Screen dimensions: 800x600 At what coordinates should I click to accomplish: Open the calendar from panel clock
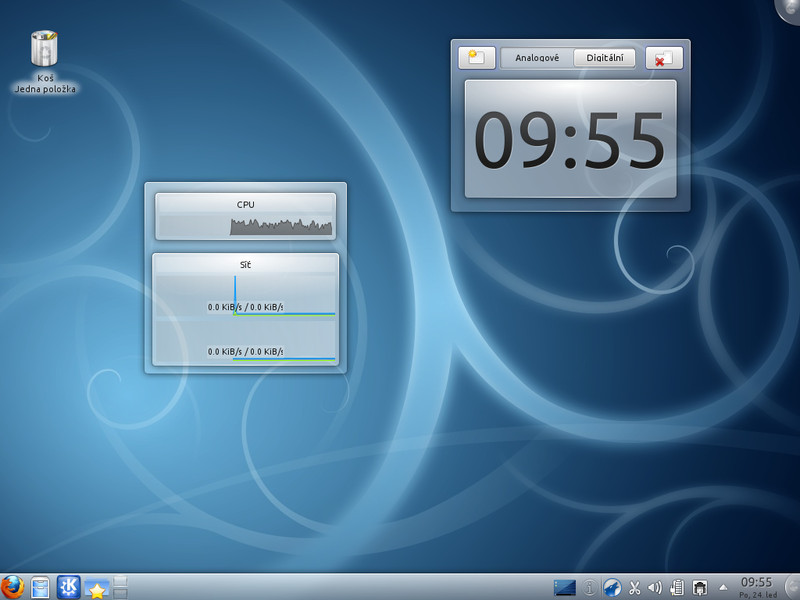pos(758,587)
